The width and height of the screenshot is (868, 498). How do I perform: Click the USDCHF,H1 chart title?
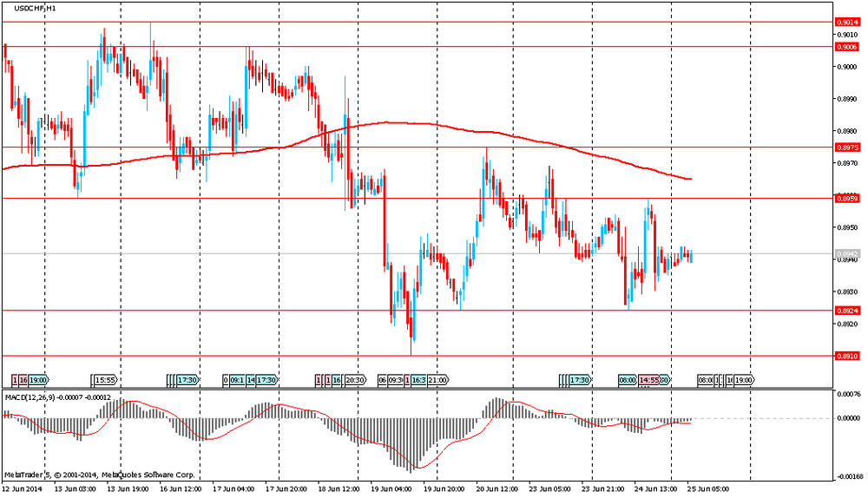pos(35,9)
